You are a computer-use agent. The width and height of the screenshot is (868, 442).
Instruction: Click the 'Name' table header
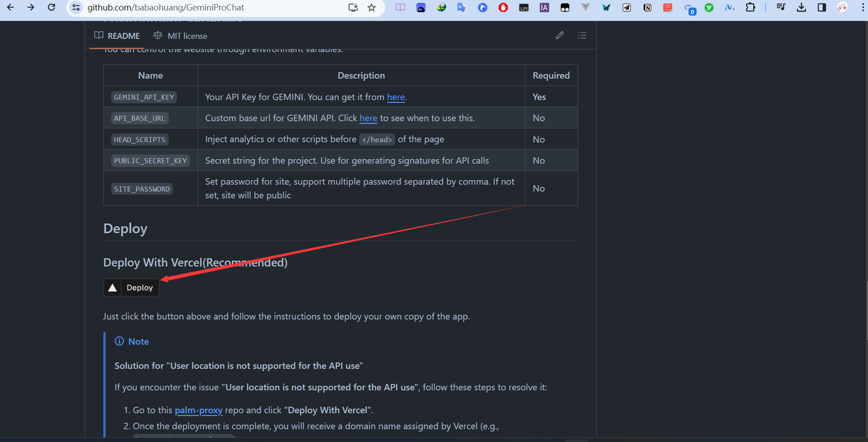(x=150, y=75)
